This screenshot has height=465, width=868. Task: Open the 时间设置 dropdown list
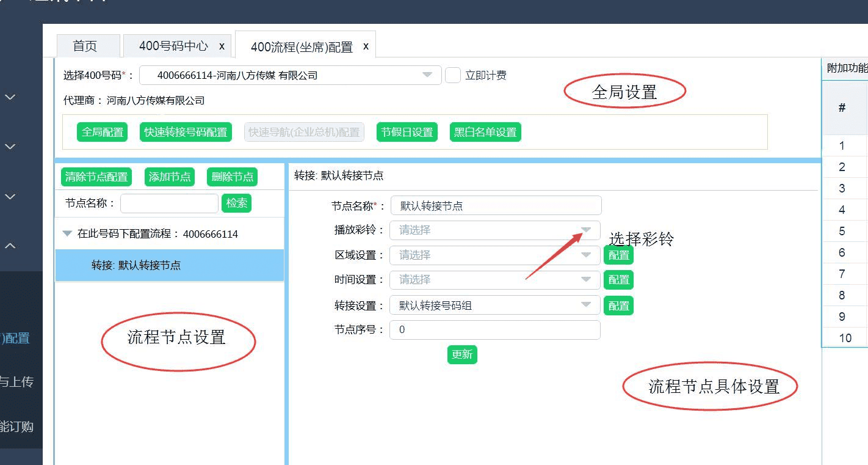click(x=586, y=279)
